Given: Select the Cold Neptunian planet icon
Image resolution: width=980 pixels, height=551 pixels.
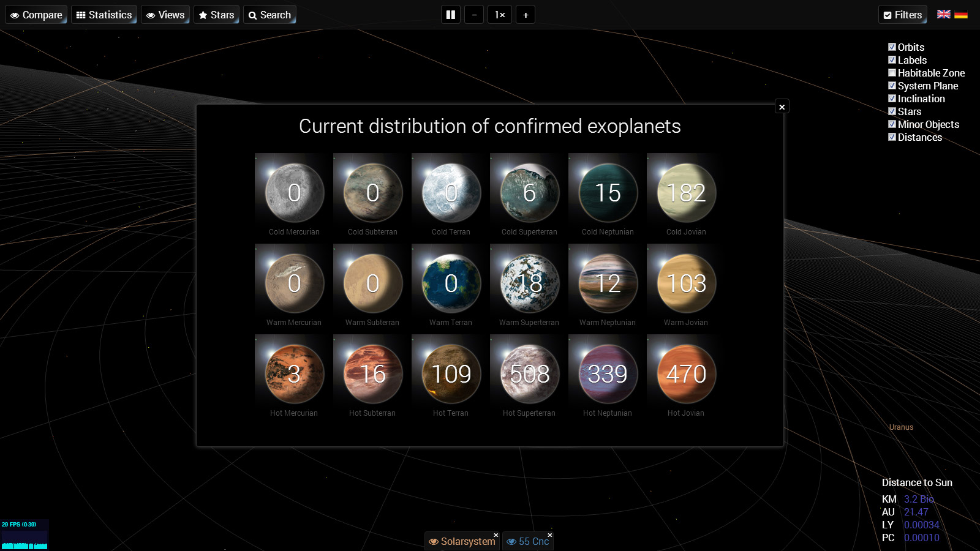Looking at the screenshot, I should [x=608, y=192].
